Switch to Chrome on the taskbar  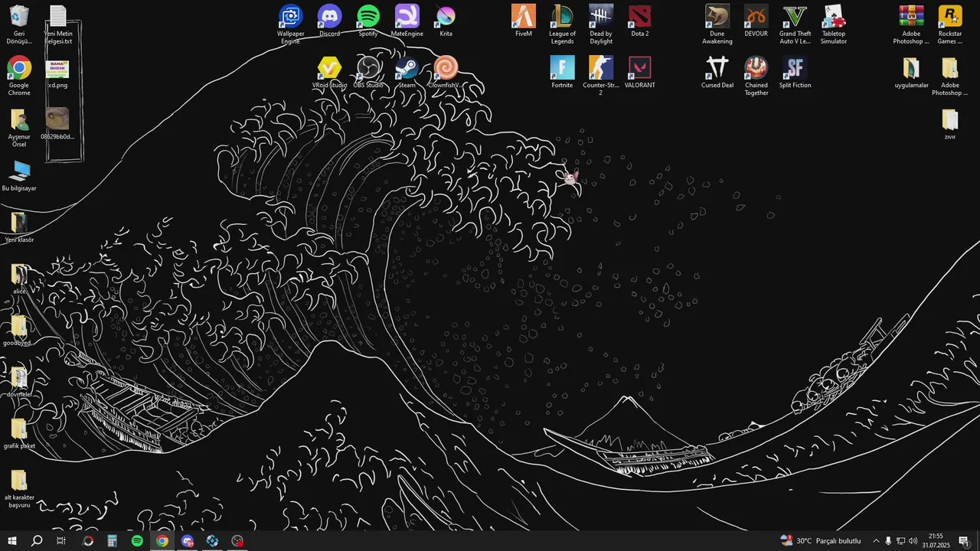coord(162,541)
